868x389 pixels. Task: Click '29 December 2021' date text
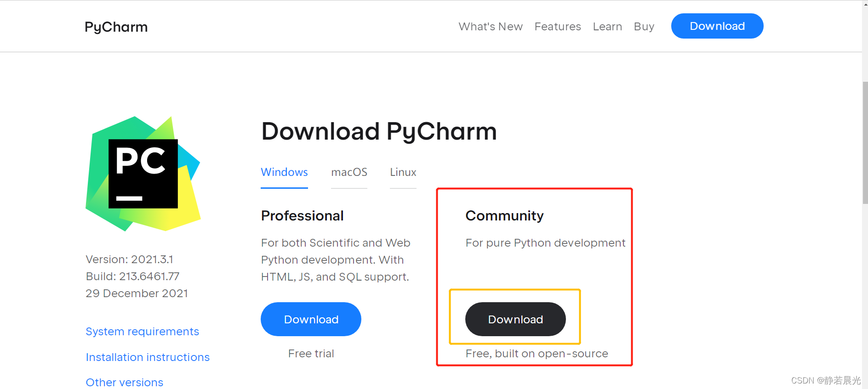coord(137,293)
